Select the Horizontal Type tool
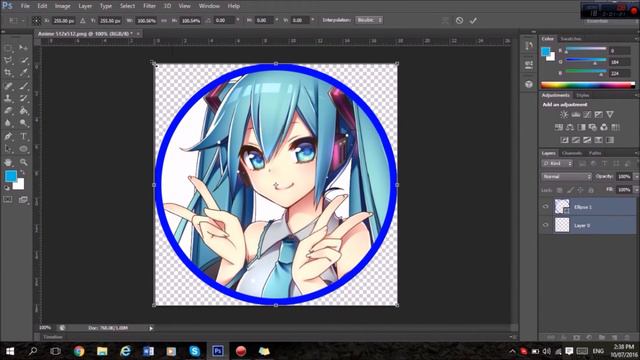640x360 pixels. [23, 136]
